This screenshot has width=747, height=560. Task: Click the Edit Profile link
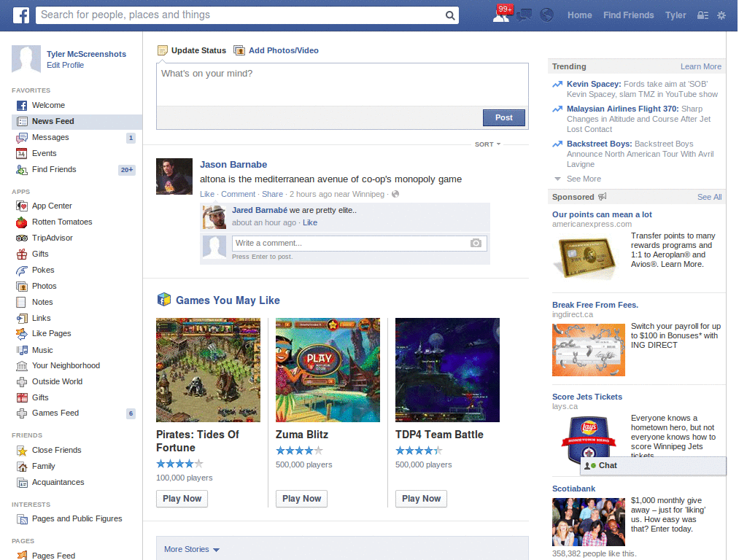point(65,65)
